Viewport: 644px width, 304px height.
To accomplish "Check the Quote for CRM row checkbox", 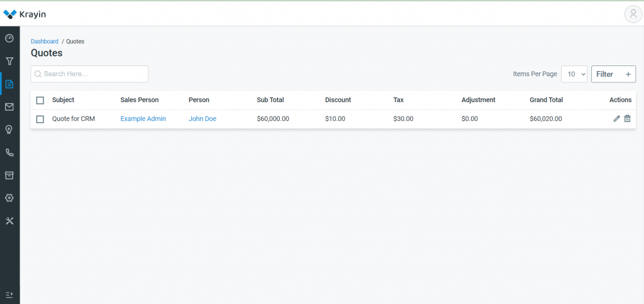I will click(x=40, y=119).
